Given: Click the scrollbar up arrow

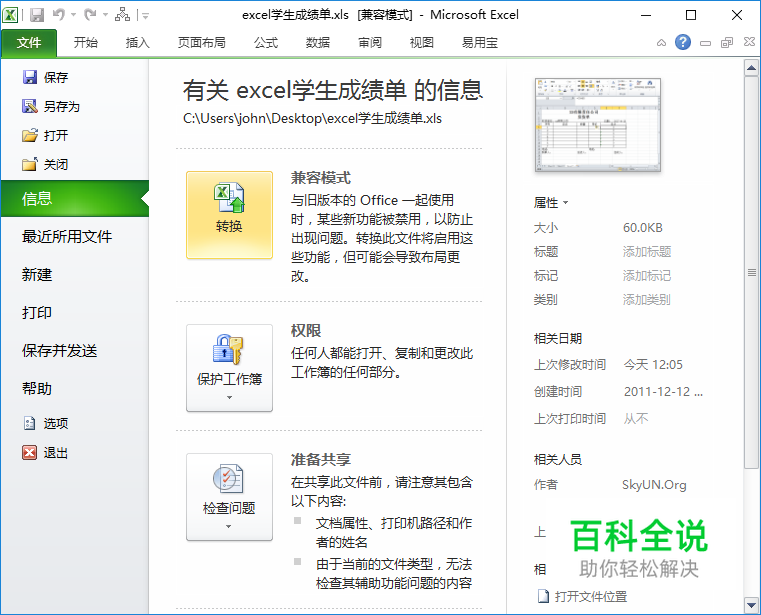Looking at the screenshot, I should coord(751,68).
